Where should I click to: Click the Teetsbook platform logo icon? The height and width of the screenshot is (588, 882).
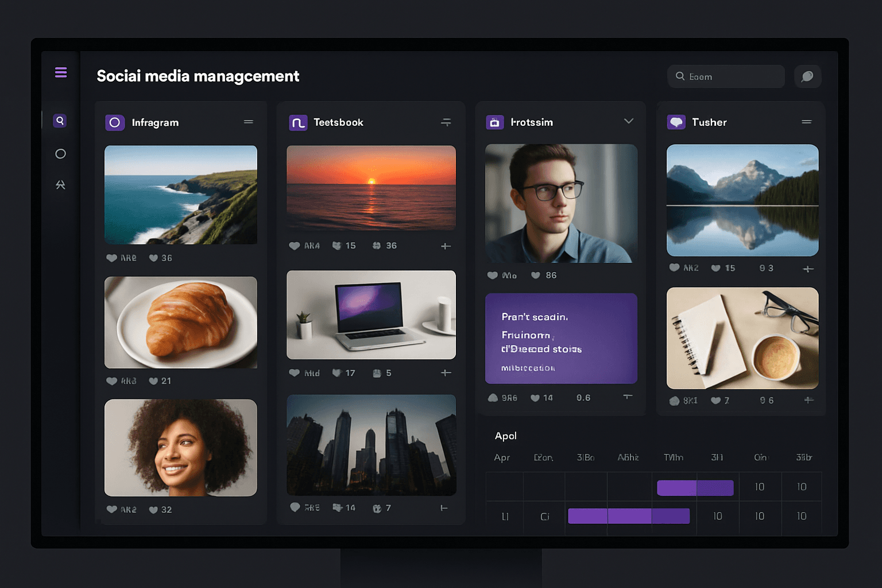(x=298, y=122)
